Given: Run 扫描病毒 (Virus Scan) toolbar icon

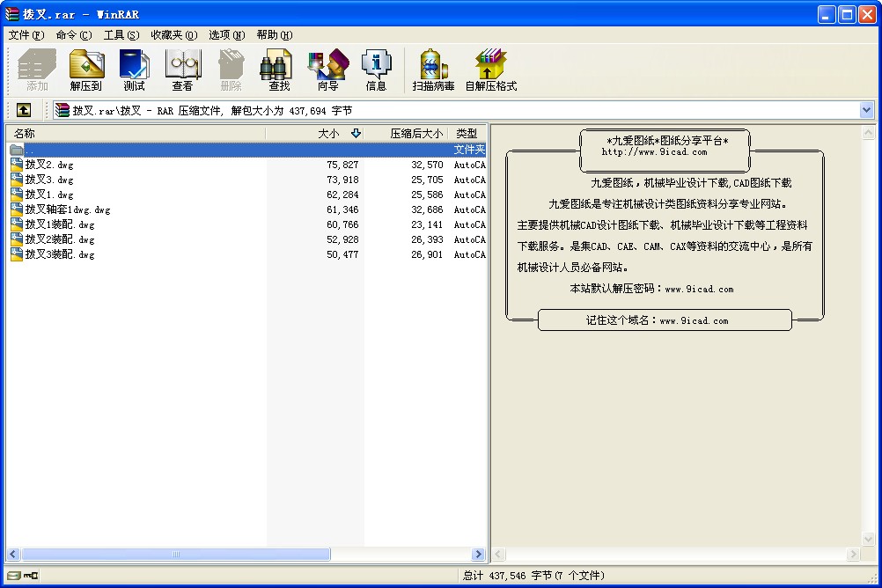Looking at the screenshot, I should tap(433, 70).
